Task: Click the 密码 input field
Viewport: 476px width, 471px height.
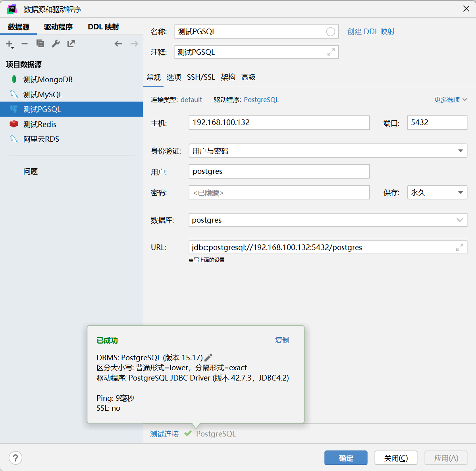Action: (x=279, y=192)
